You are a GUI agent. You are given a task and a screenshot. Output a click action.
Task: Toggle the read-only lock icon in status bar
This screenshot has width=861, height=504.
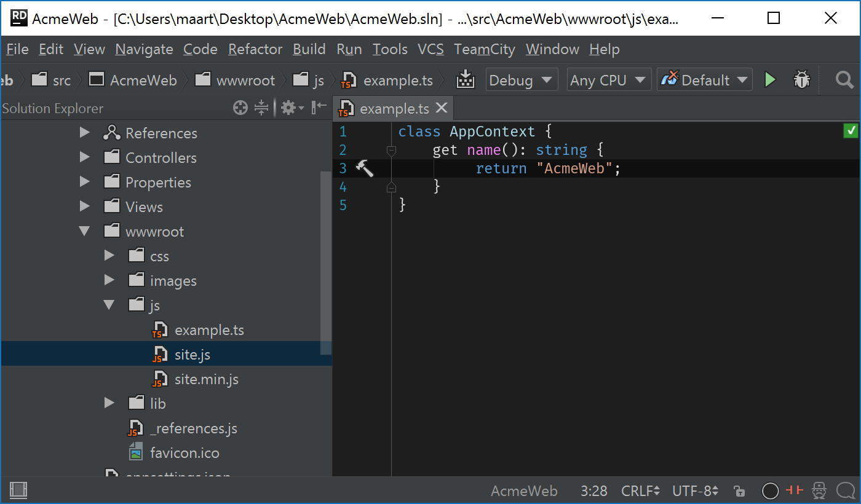tap(739, 490)
